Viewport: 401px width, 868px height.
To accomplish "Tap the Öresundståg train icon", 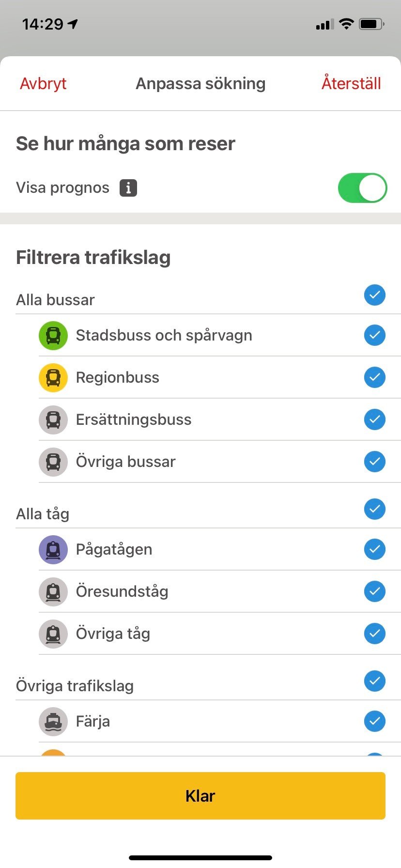I will click(x=53, y=591).
